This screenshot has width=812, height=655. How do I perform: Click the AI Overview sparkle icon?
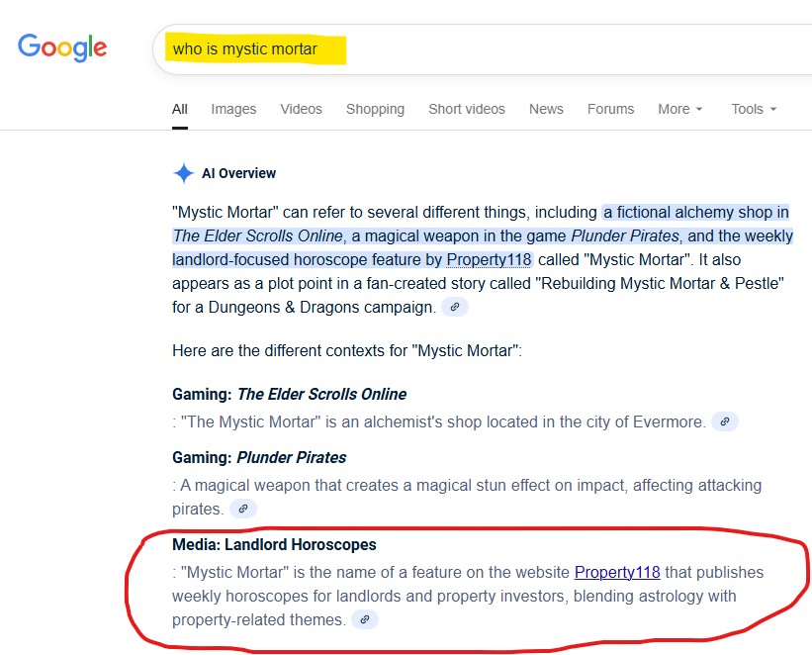[x=183, y=173]
